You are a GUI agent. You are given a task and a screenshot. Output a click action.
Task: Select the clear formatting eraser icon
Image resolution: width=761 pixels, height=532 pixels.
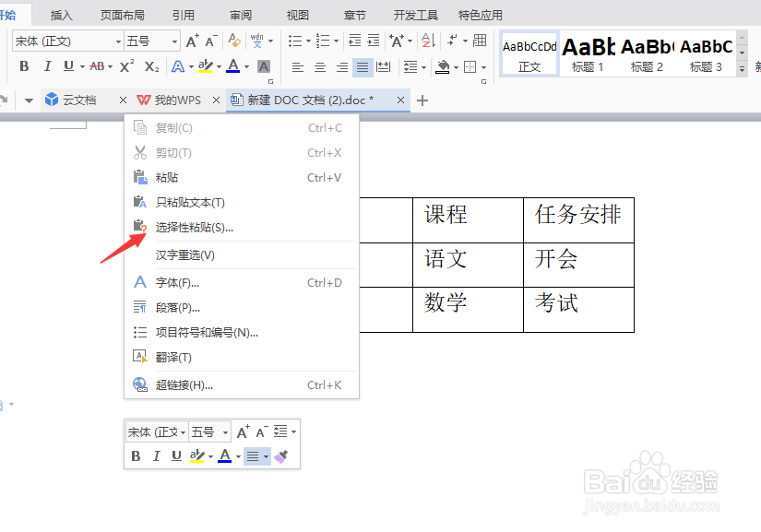234,41
